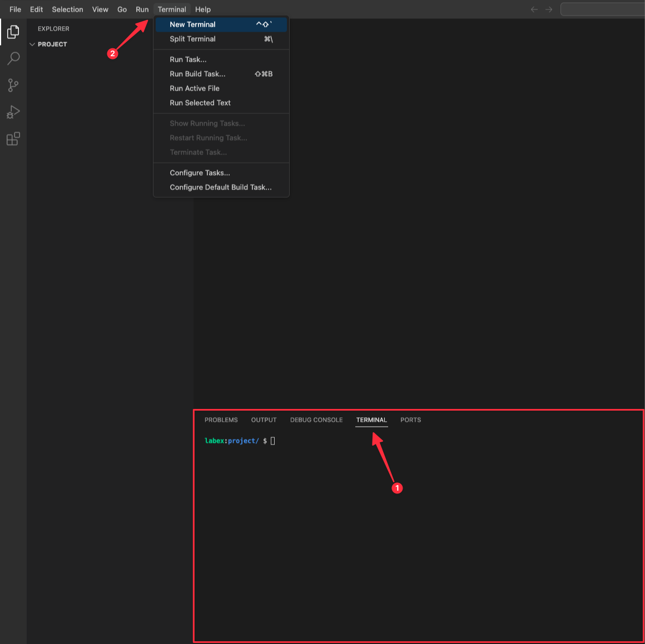645x644 pixels.
Task: Select New Terminal from menu
Action: pos(192,24)
